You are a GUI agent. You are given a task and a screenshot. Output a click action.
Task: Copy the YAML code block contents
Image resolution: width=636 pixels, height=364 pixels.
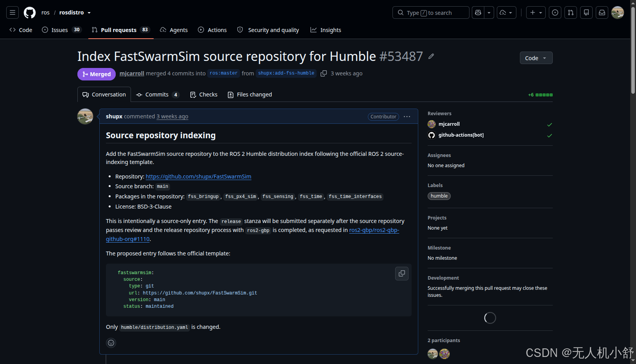pyautogui.click(x=402, y=274)
